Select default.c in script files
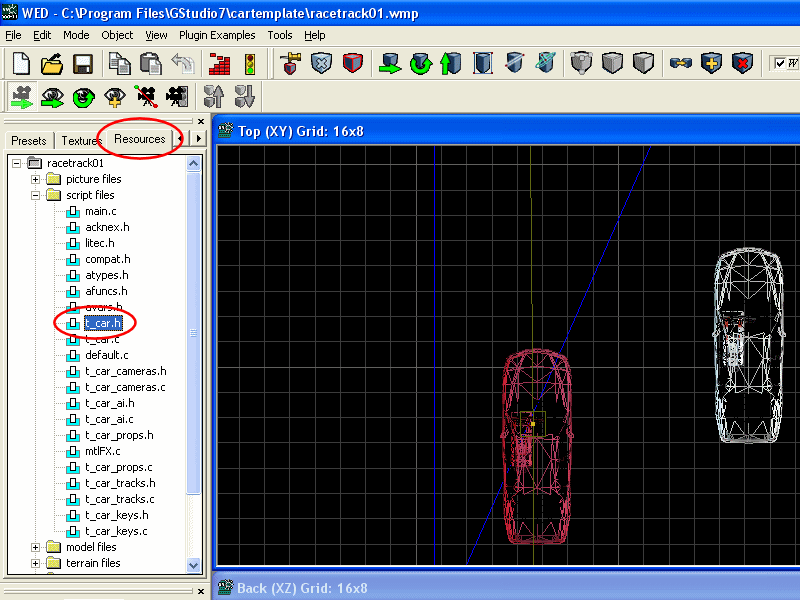Viewport: 800px width, 600px height. 107,355
